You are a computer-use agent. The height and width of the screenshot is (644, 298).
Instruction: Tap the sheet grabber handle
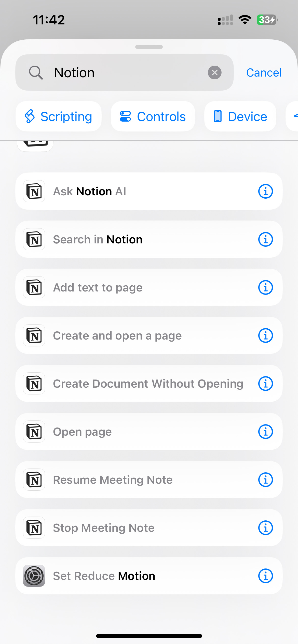point(149,47)
